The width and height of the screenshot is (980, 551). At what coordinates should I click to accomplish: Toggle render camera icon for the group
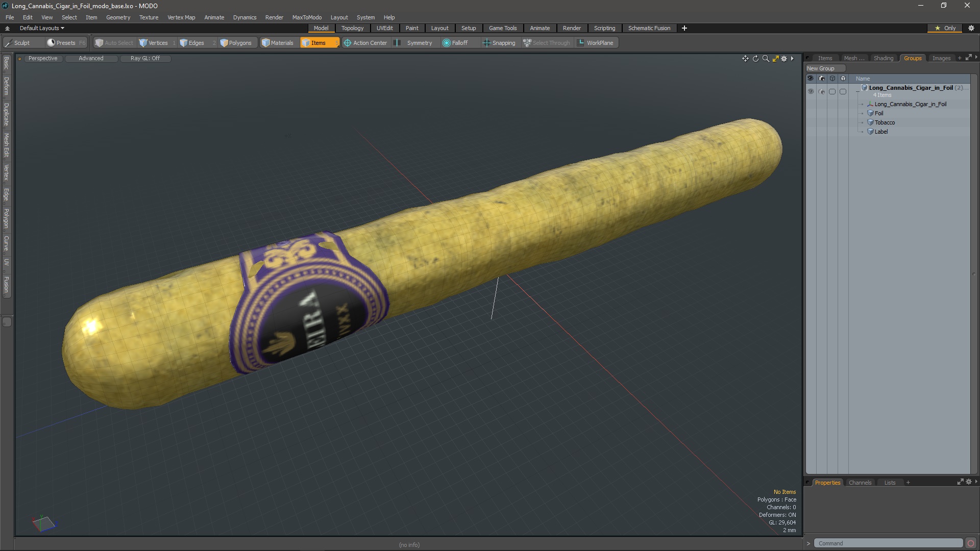tap(821, 92)
